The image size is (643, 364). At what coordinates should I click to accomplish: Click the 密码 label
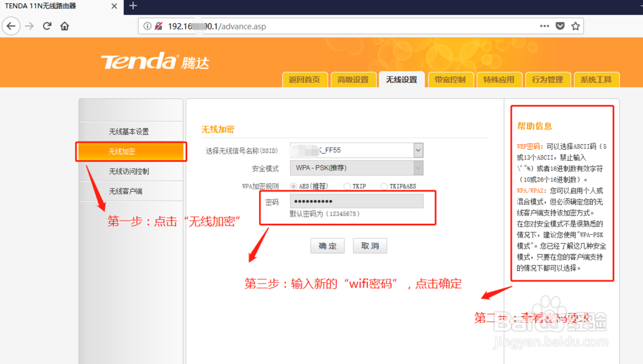point(272,203)
